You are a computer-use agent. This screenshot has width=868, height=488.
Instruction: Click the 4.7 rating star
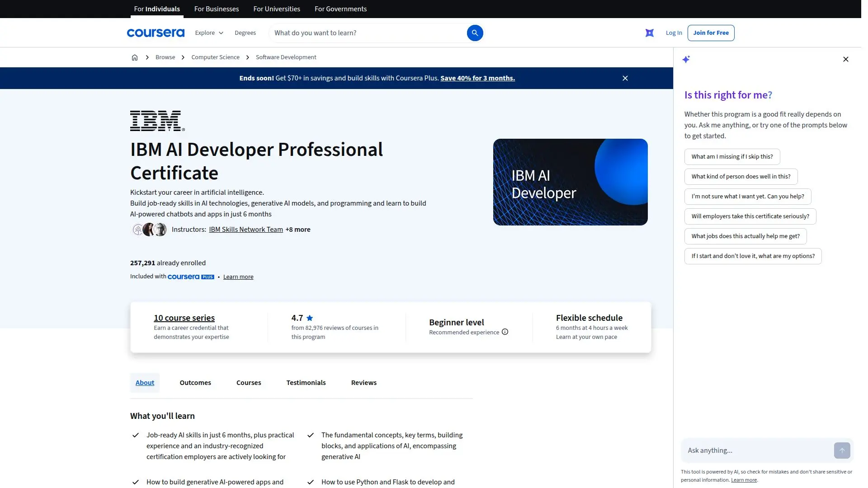[310, 318]
